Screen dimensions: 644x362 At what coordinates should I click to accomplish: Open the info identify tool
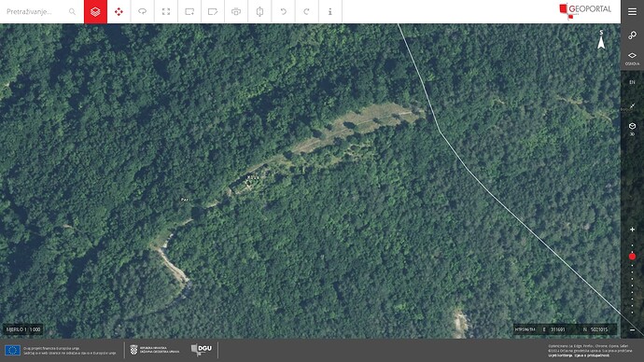[329, 11]
